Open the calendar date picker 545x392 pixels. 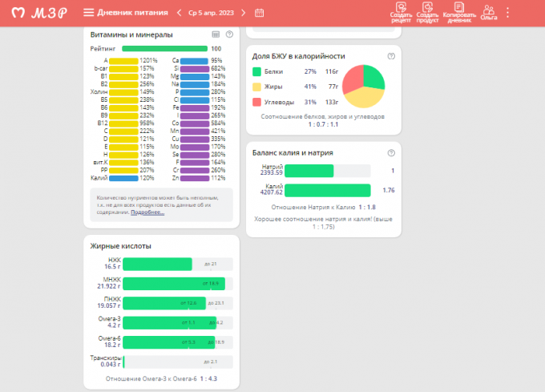point(259,13)
